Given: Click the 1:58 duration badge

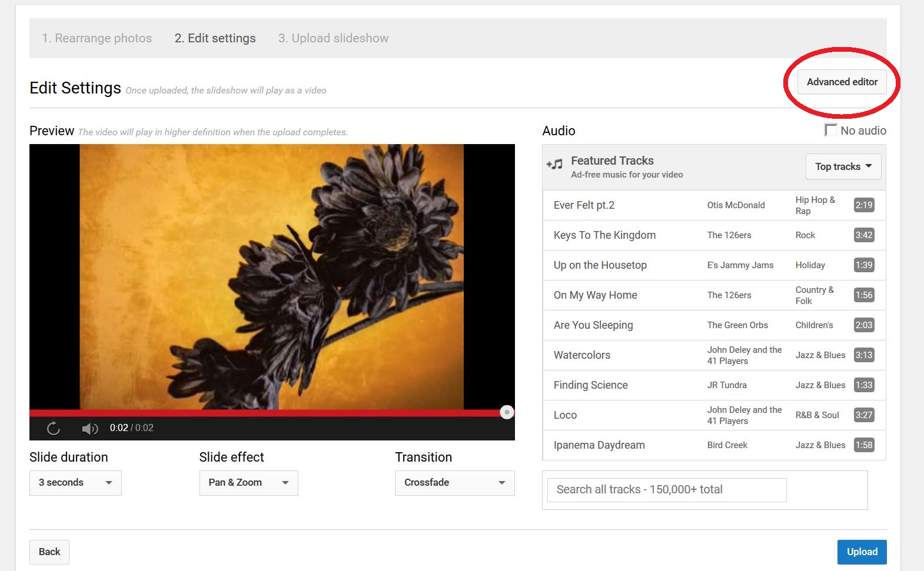Looking at the screenshot, I should (863, 445).
